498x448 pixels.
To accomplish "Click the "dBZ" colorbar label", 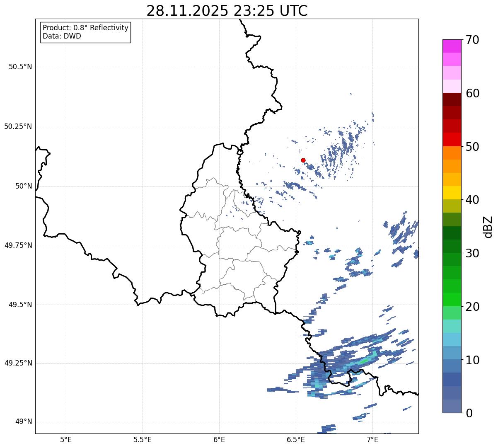I will point(488,226).
